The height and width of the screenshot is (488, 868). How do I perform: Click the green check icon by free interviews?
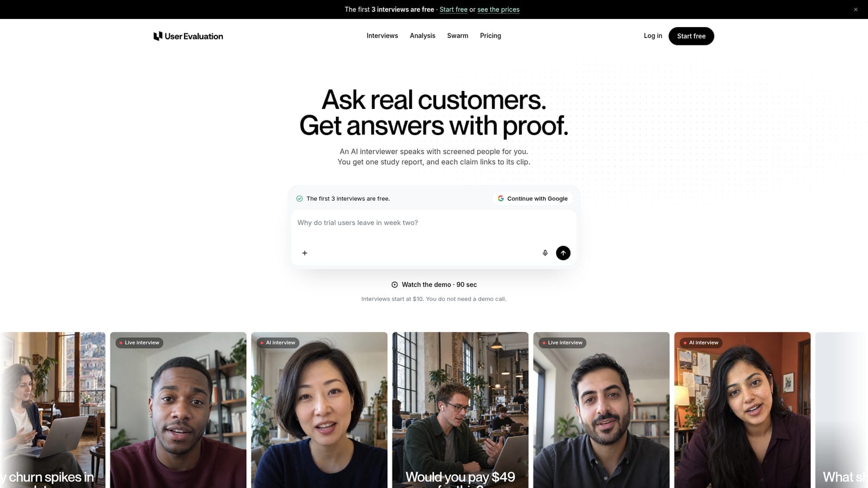click(299, 198)
